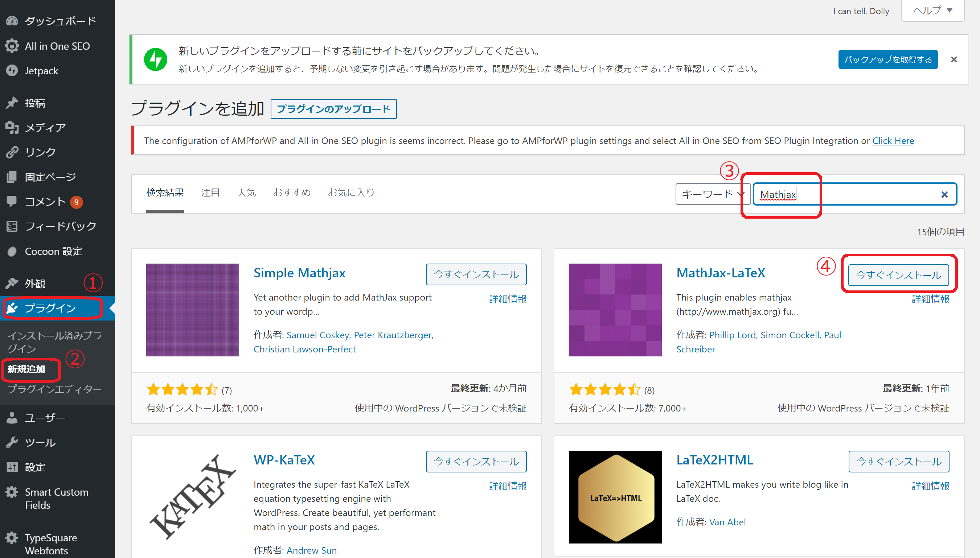Expand the ヘルプ help dropdown
The image size is (980, 558).
click(932, 11)
